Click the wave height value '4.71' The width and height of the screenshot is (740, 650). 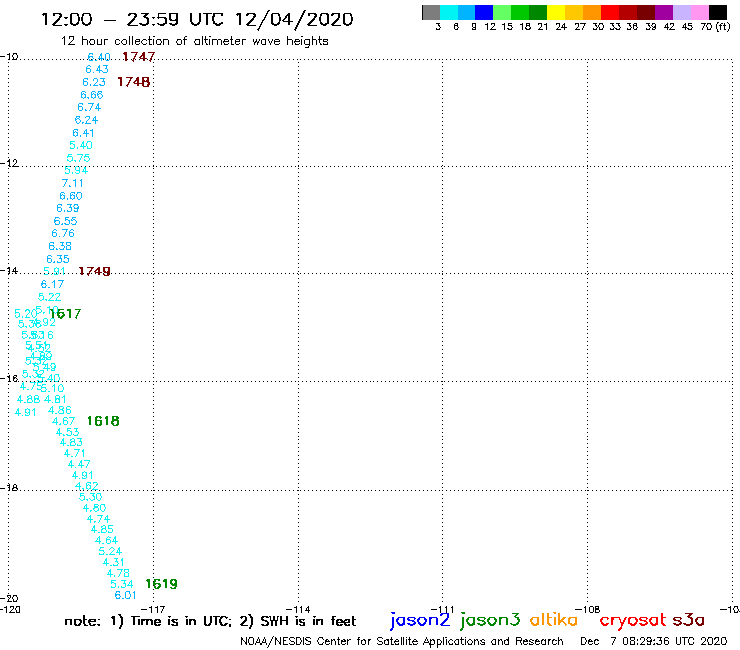(x=75, y=453)
